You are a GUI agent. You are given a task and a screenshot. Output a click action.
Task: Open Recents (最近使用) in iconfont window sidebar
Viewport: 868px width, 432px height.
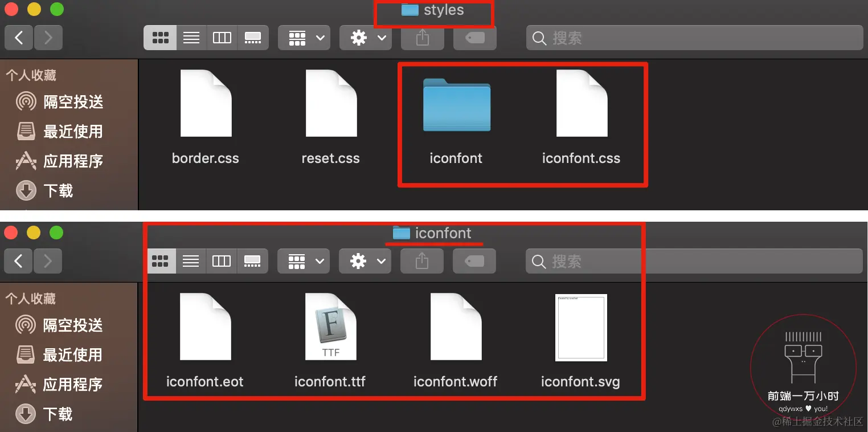[x=60, y=355]
